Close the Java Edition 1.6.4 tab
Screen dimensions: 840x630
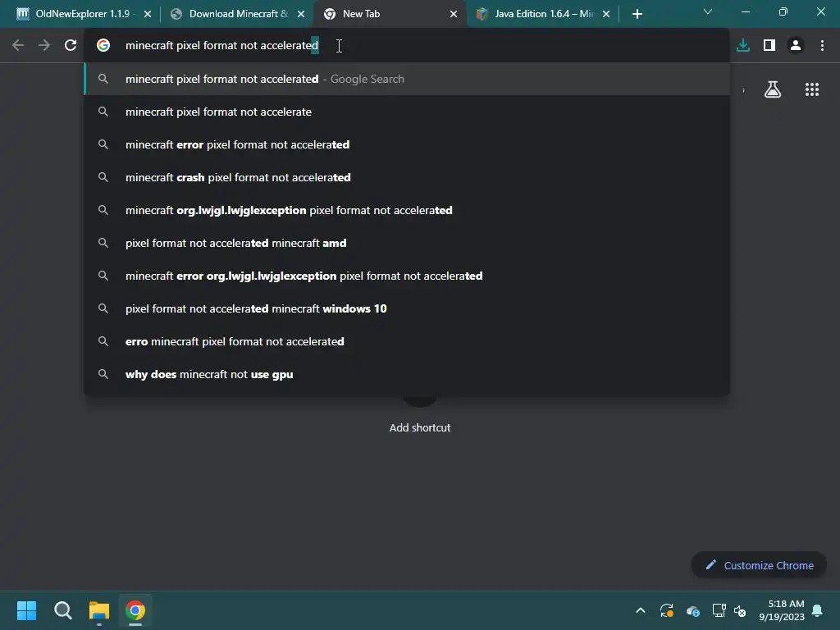pyautogui.click(x=606, y=14)
